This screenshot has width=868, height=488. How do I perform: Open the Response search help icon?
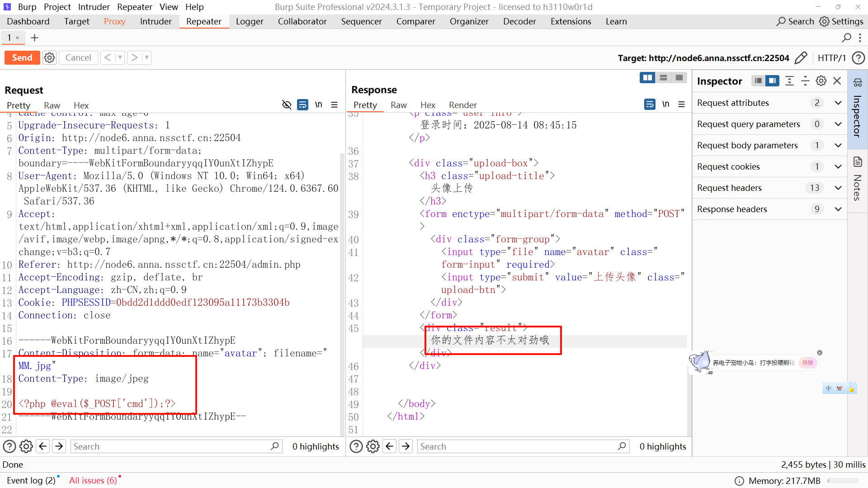pyautogui.click(x=356, y=446)
